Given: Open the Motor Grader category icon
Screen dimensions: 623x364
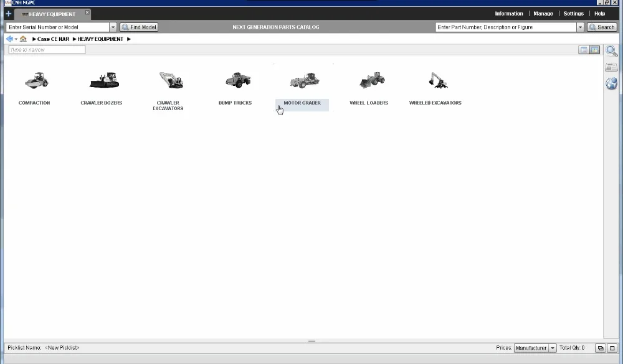Looking at the screenshot, I should 305,80.
